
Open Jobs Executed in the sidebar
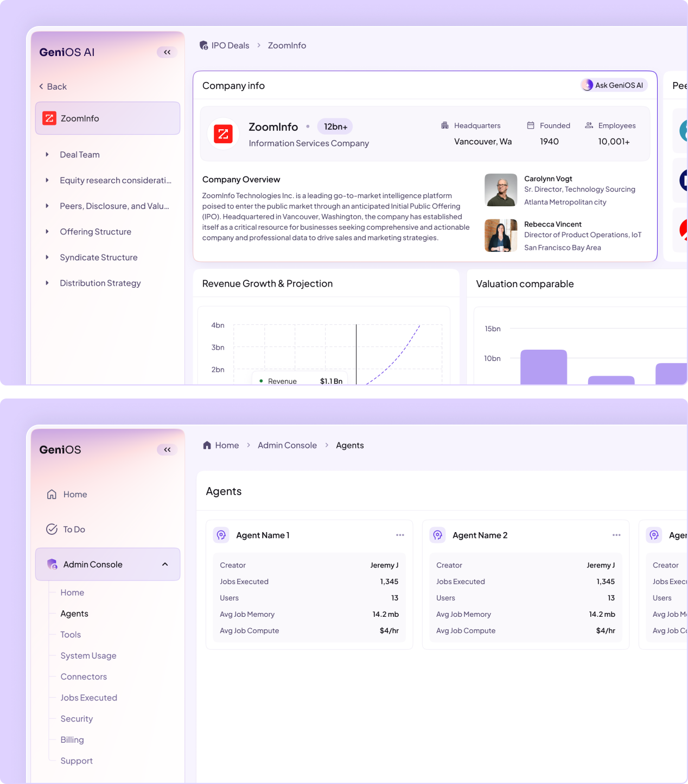(89, 698)
